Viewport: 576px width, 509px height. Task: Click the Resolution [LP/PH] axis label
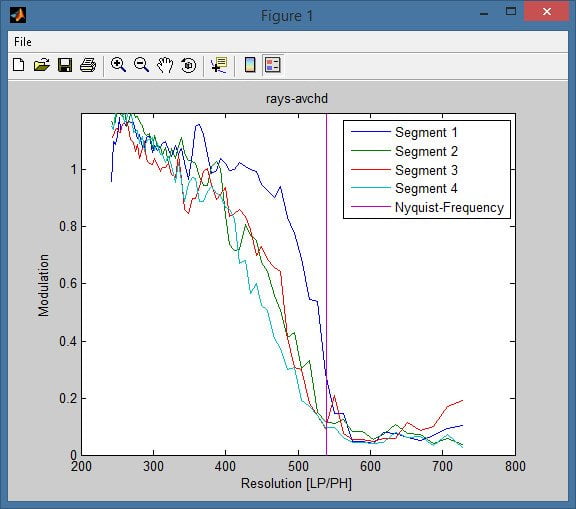pos(296,483)
